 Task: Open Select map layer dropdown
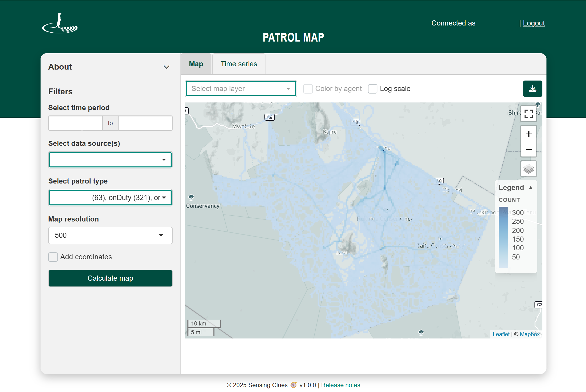coord(241,89)
